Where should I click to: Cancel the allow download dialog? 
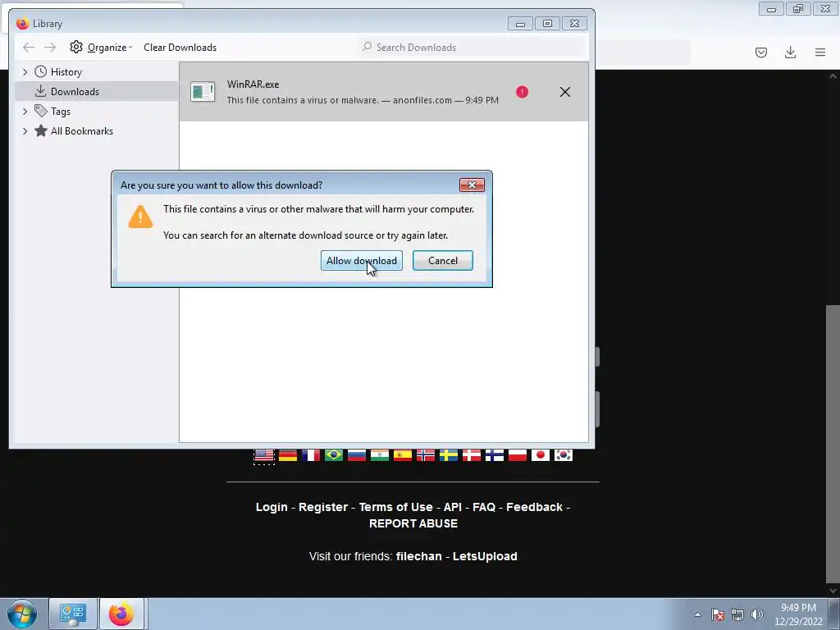point(442,261)
